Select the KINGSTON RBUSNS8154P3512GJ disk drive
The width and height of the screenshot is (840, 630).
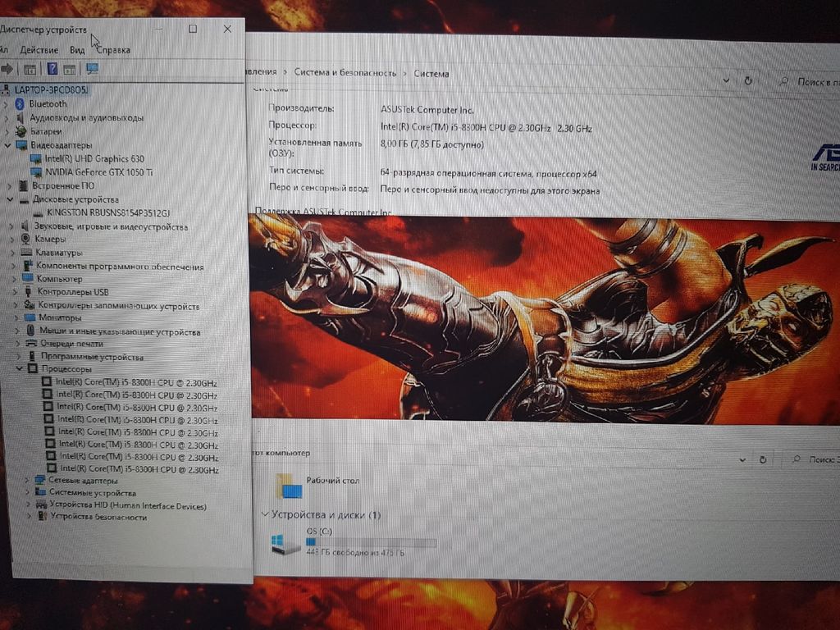click(x=113, y=212)
